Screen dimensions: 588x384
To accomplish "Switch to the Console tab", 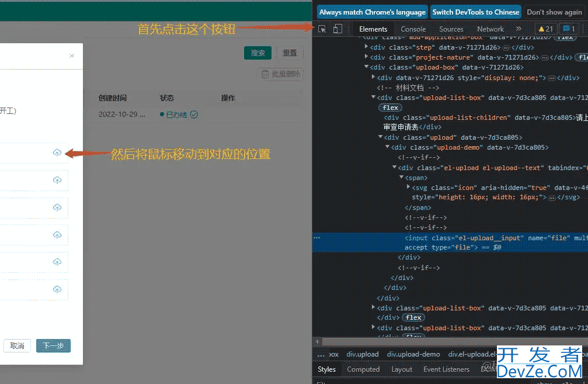I will 413,29.
